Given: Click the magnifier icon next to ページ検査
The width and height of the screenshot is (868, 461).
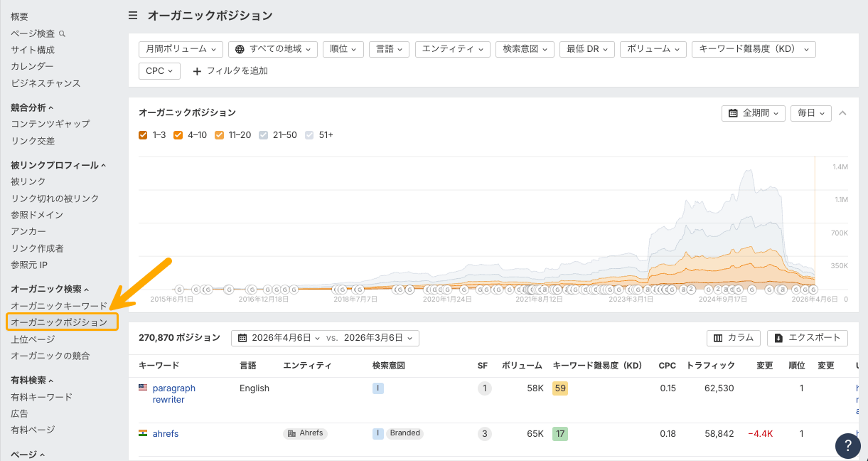Looking at the screenshot, I should [x=63, y=33].
